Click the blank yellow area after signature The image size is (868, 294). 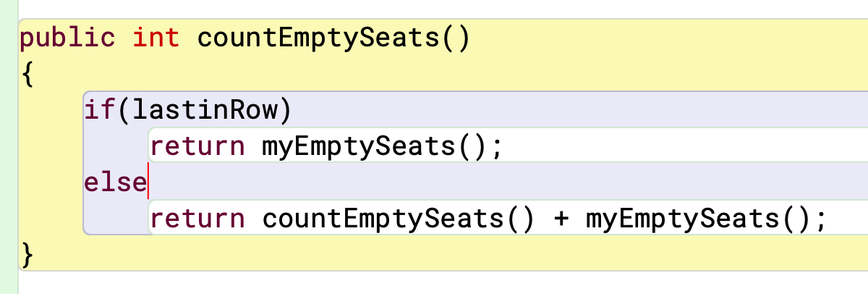click(x=651, y=38)
